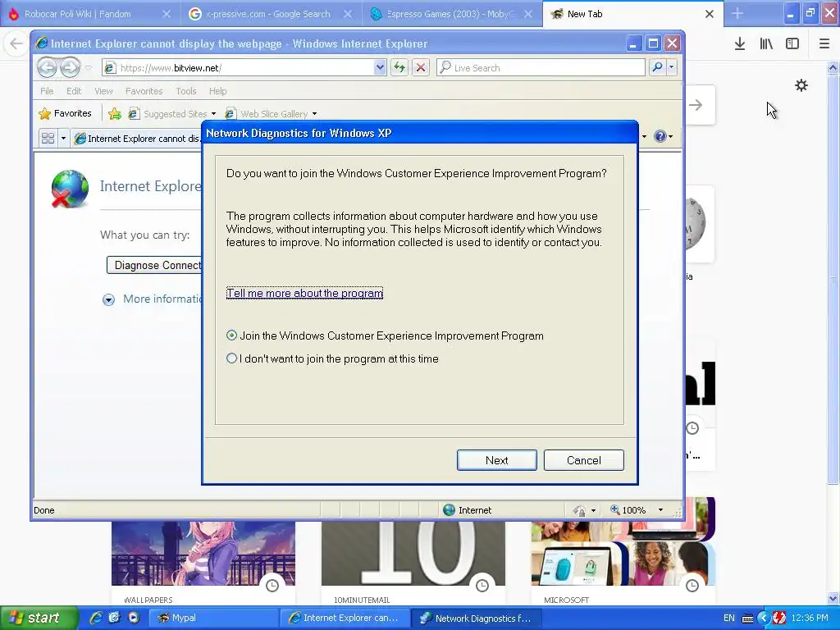The image size is (840, 630).
Task: Open the Wallpapers thumbnail tile
Action: pyautogui.click(x=203, y=563)
